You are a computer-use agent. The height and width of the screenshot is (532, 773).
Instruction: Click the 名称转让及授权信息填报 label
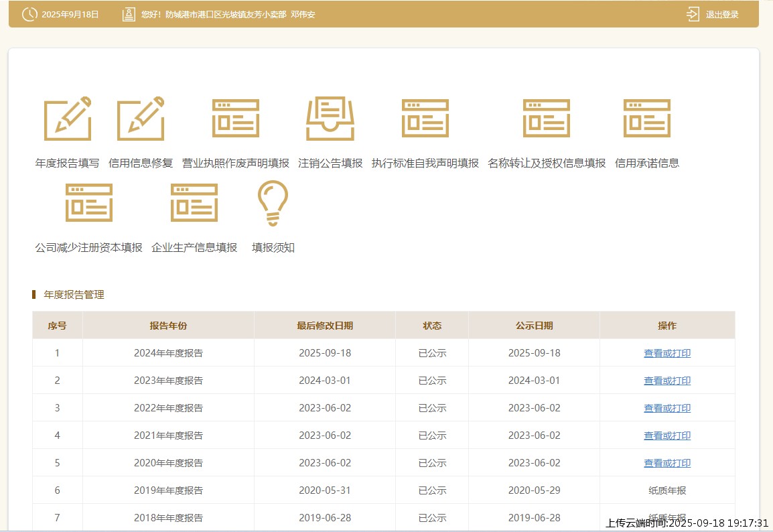[546, 163]
